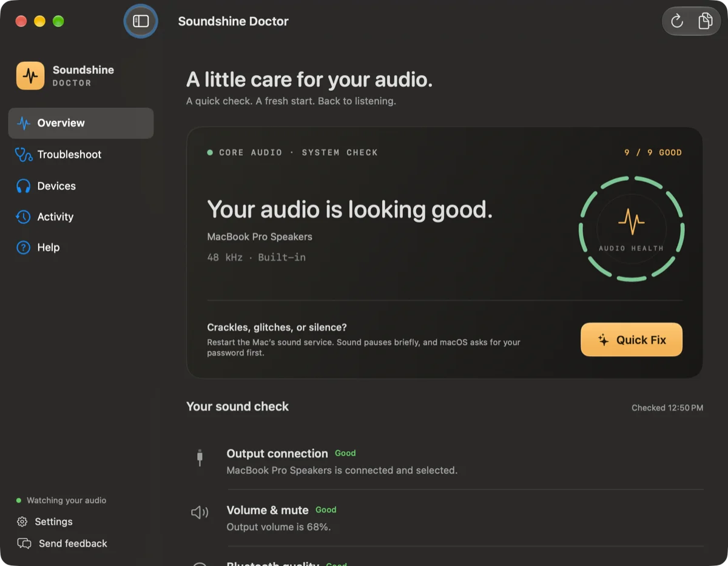The width and height of the screenshot is (728, 566).
Task: Select the Output connection check row
Action: [445, 462]
